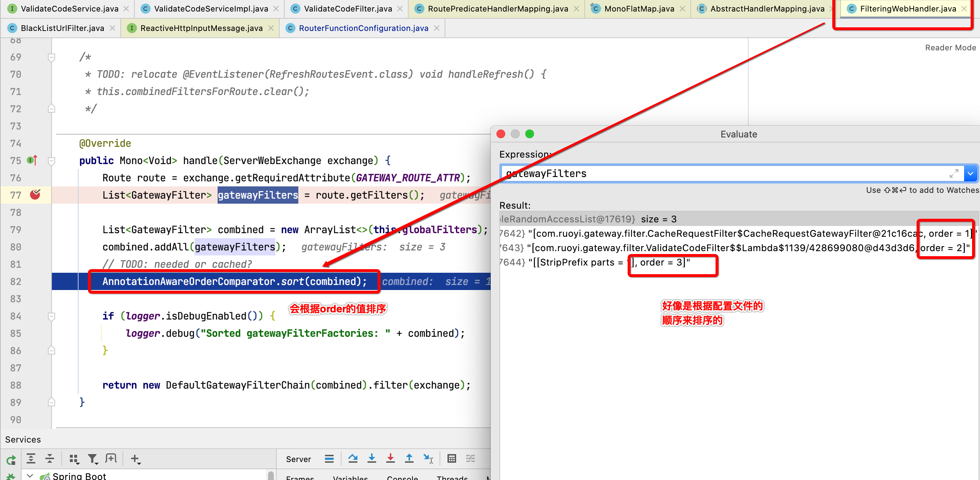This screenshot has width=980, height=480.
Task: Click the Force Step Into red arrow icon
Action: (391, 459)
